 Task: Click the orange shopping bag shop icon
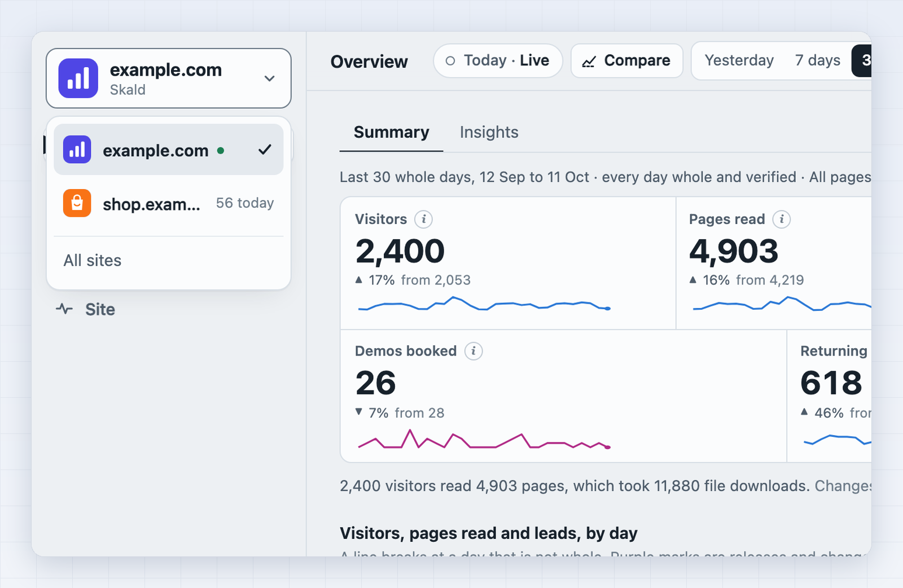(x=77, y=203)
